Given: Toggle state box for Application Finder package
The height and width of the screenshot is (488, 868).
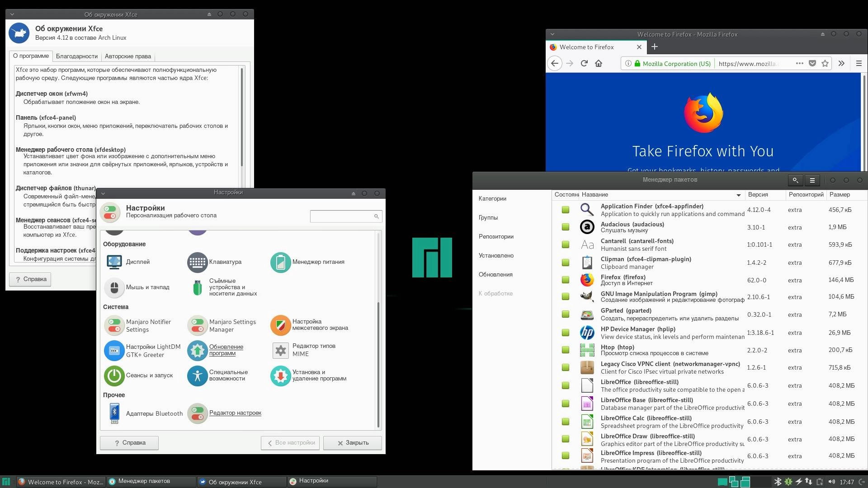Looking at the screenshot, I should pyautogui.click(x=565, y=210).
